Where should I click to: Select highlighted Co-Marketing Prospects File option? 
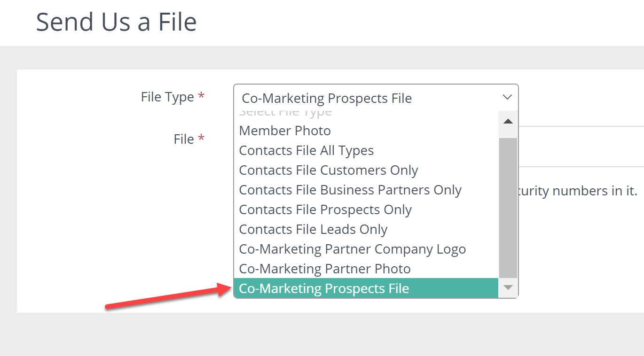[324, 288]
